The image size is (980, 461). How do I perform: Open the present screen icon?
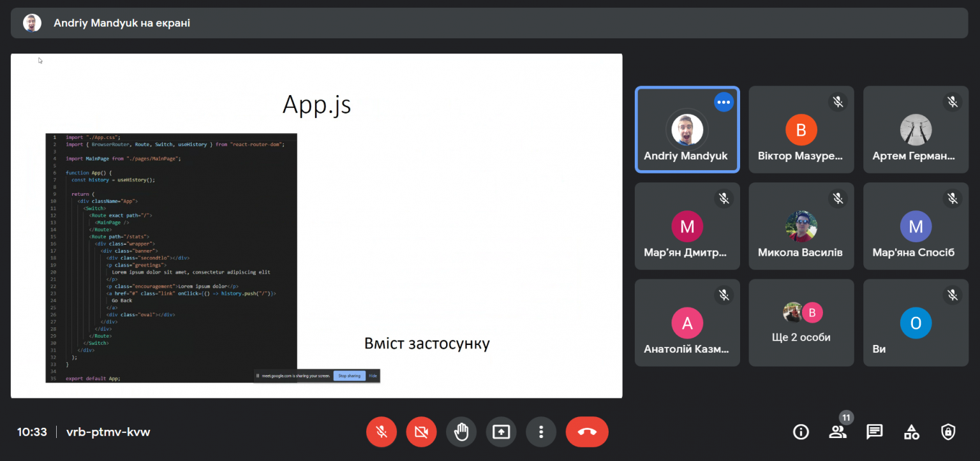coord(501,432)
